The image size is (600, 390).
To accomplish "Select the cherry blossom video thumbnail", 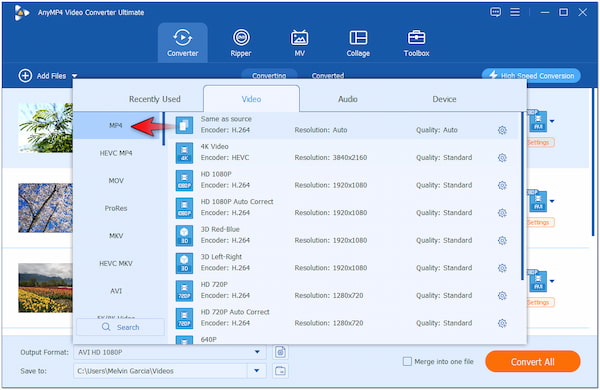I will pos(45,208).
